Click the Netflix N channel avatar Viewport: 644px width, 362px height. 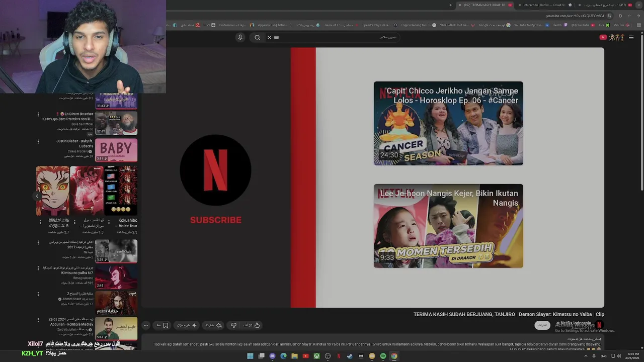(599, 325)
